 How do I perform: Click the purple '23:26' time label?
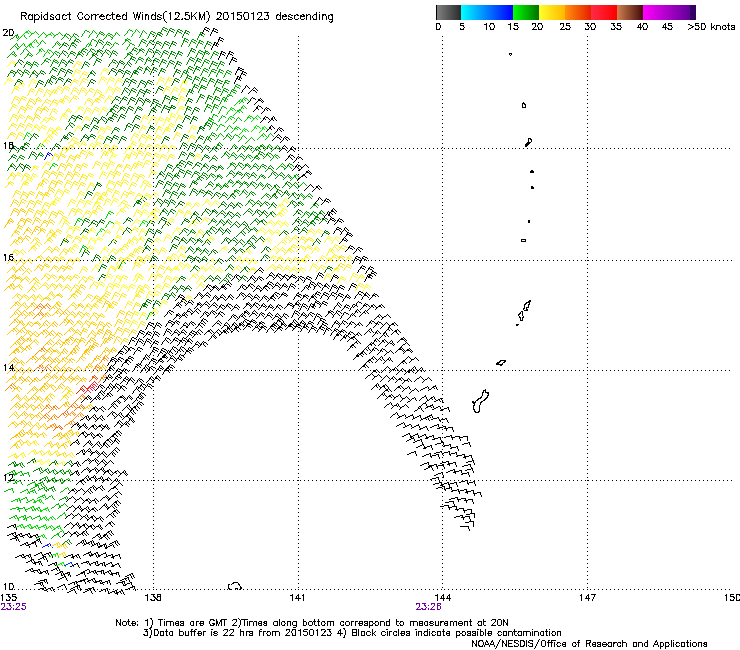429,607
